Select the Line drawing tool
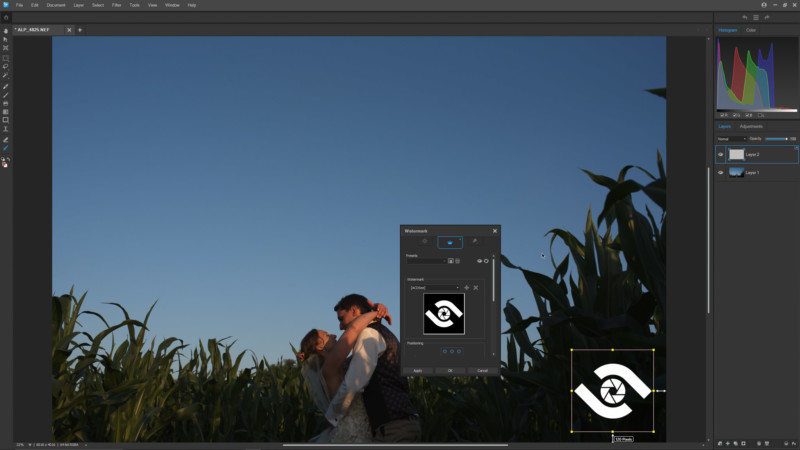Viewport: 800px width, 450px height. (6, 95)
